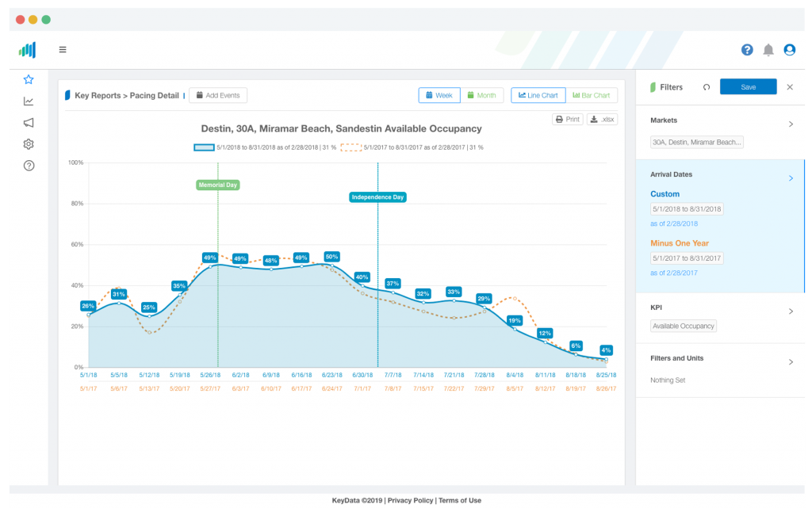
Task: Click the megaphone announcements icon
Action: click(x=29, y=122)
